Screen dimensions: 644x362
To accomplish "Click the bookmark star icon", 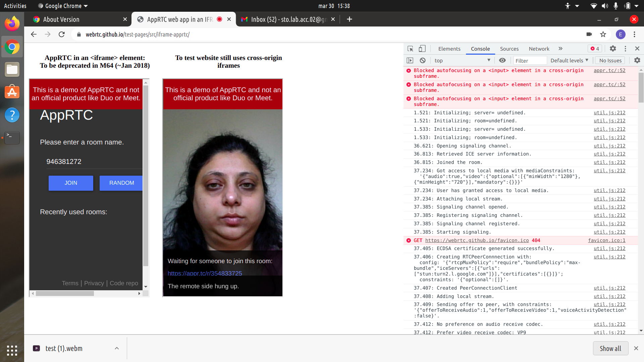I will click(x=603, y=34).
